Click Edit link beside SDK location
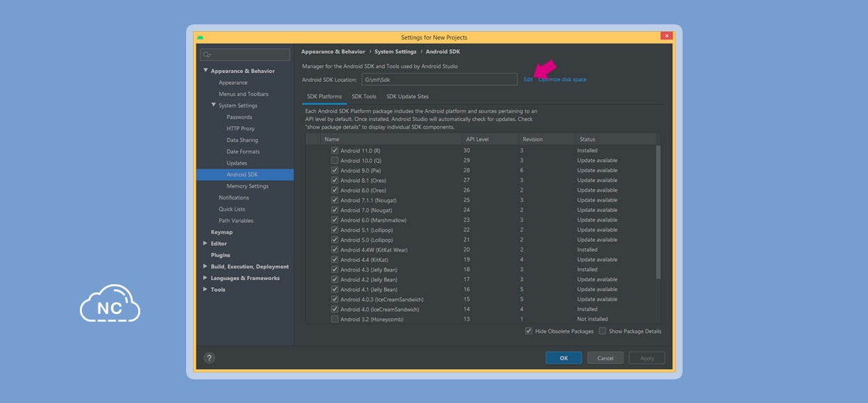Viewport: 868px width, 403px height. (528, 80)
